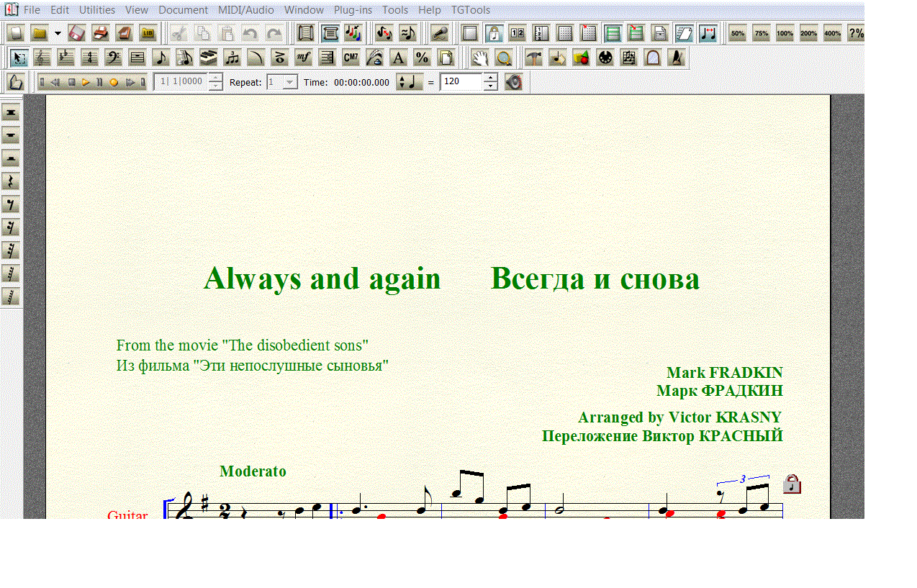
Task: Click the tempo field showing 120
Action: pos(461,82)
